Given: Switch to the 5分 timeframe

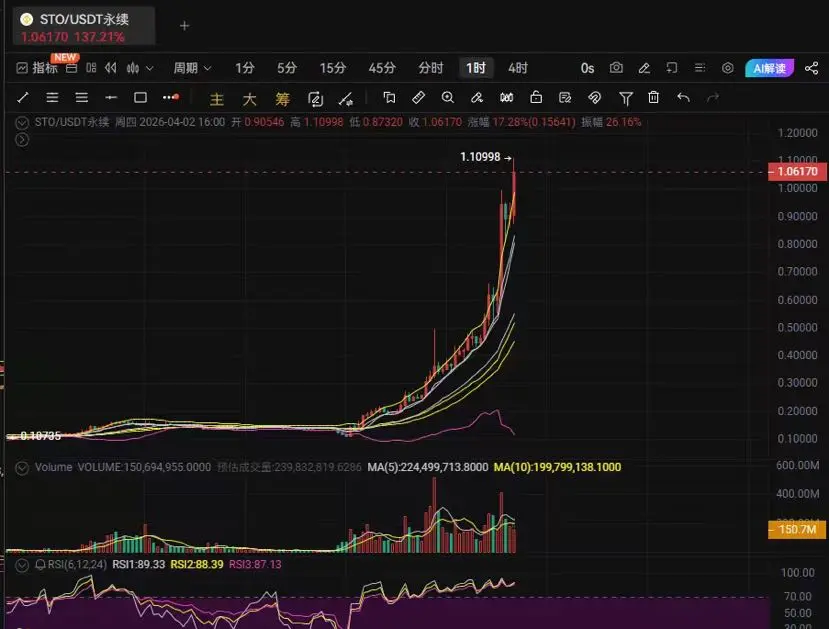Looking at the screenshot, I should click(287, 68).
